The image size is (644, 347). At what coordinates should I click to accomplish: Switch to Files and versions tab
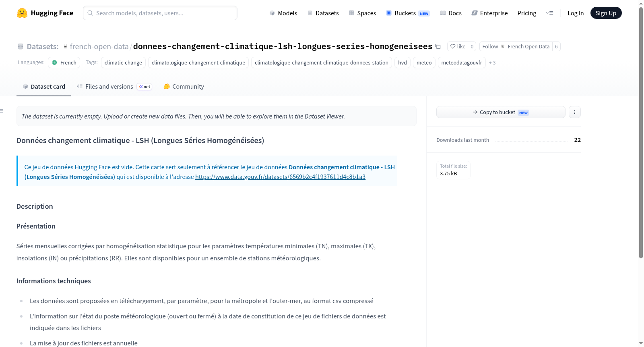pos(114,86)
